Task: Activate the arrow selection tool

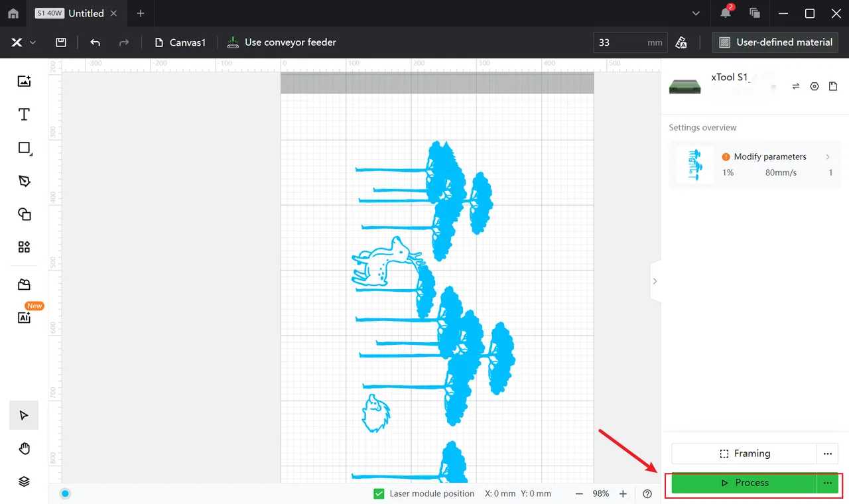Action: (x=25, y=416)
